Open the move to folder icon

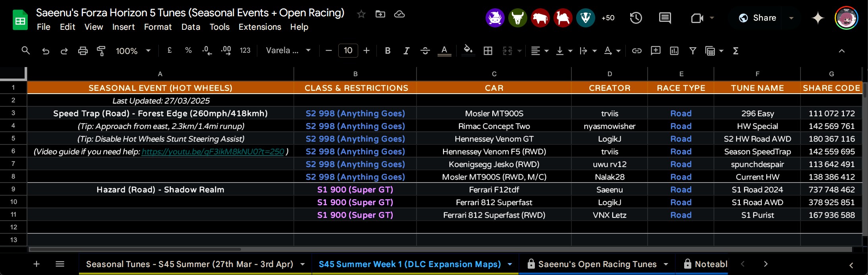click(x=380, y=14)
